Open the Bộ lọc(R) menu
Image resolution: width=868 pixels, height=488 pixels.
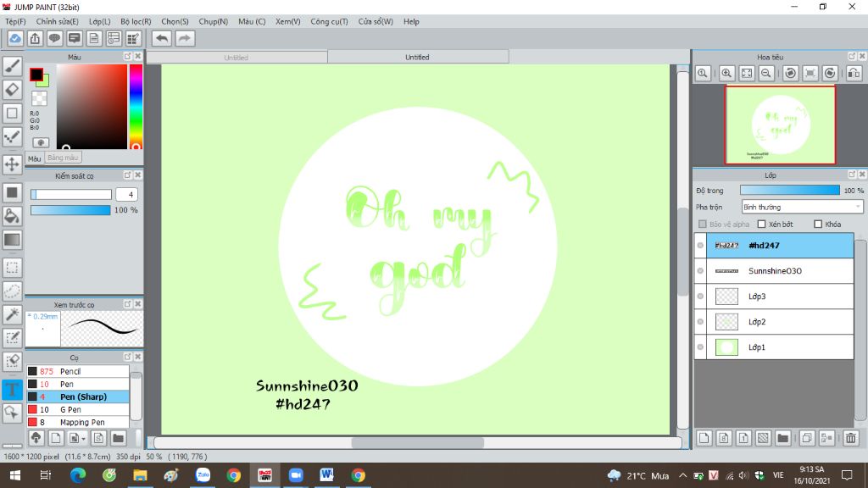click(136, 21)
